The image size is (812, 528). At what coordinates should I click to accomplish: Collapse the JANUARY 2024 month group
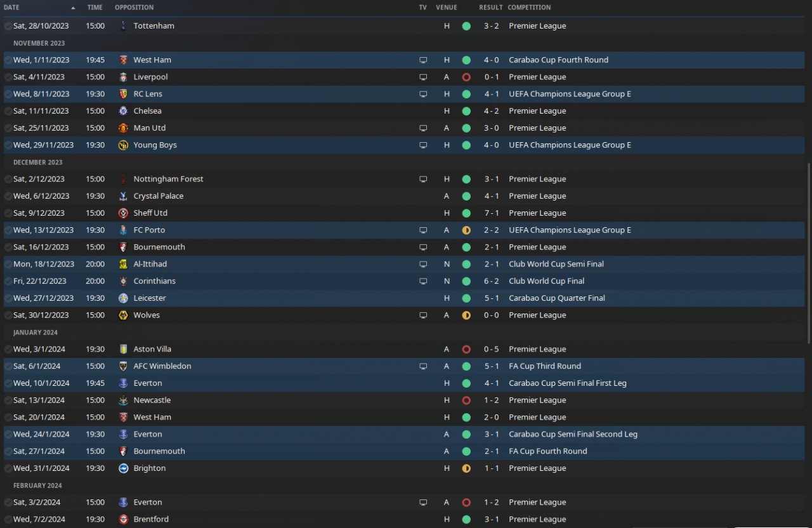[x=36, y=332]
